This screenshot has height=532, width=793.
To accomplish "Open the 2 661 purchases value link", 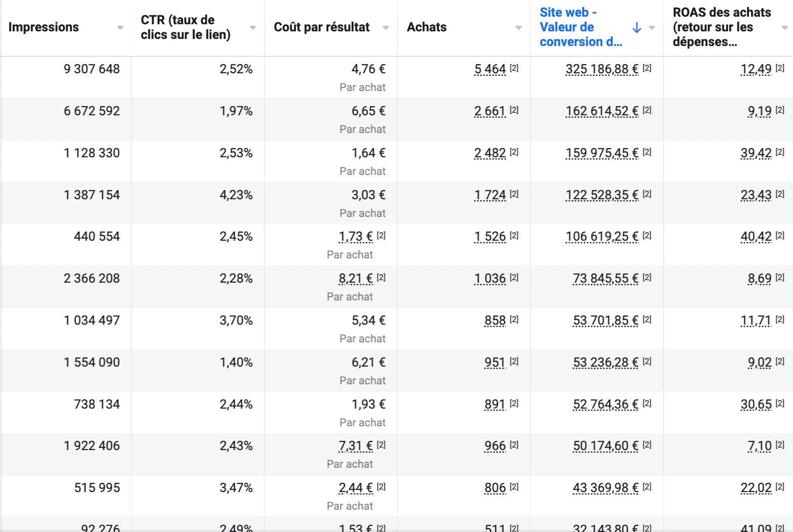I will point(490,111).
